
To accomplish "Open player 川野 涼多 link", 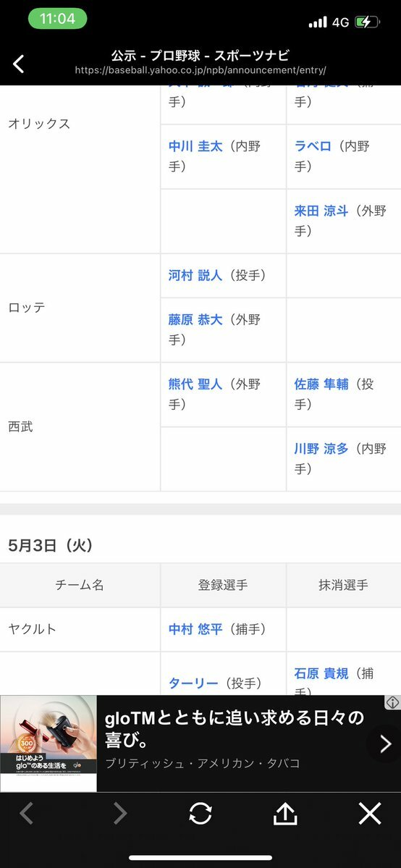I will point(321,448).
